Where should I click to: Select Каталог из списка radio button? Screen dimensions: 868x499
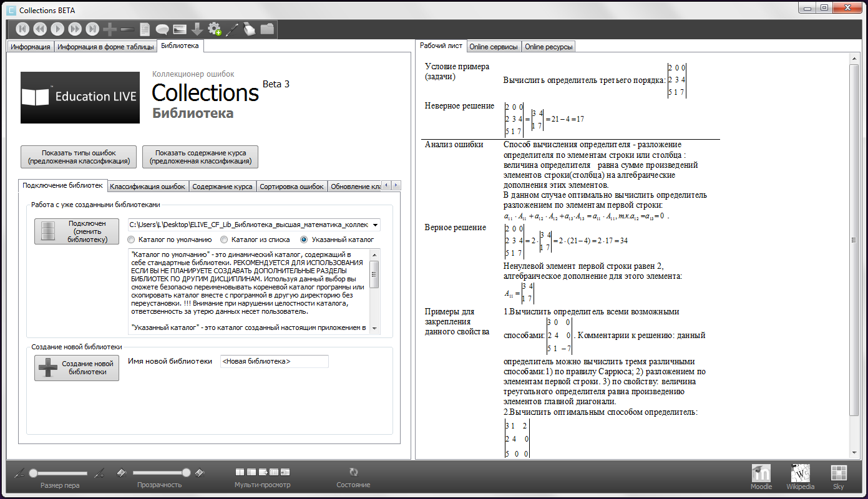(x=223, y=240)
